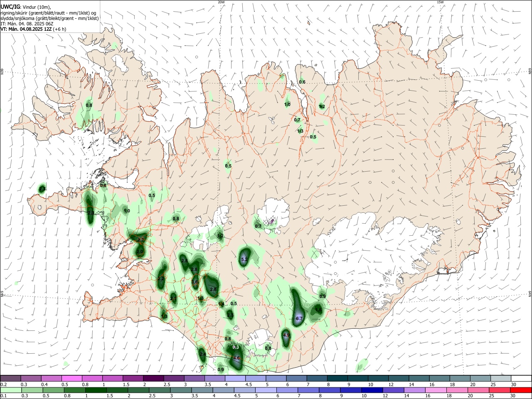
Task: Pick the darkest green 1 swatch in the bottom legend row
Action: pyautogui.click(x=96, y=390)
